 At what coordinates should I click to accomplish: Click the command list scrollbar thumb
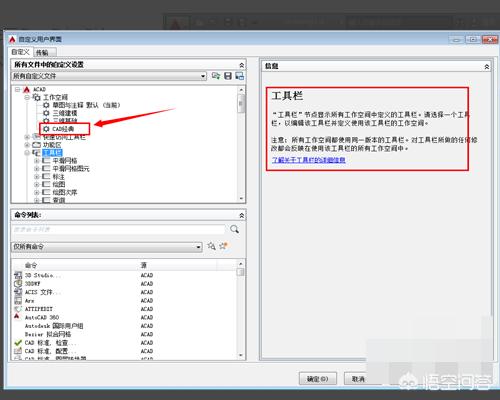(240, 272)
